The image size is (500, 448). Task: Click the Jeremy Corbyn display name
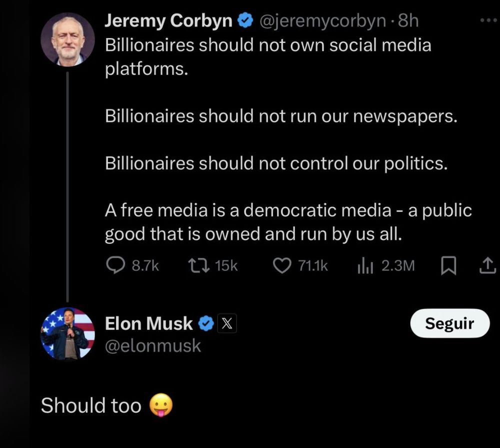[169, 21]
